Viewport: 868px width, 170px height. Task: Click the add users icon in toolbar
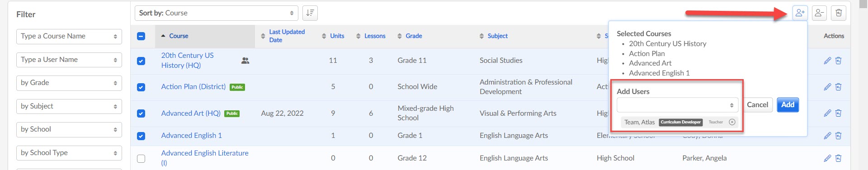click(800, 13)
